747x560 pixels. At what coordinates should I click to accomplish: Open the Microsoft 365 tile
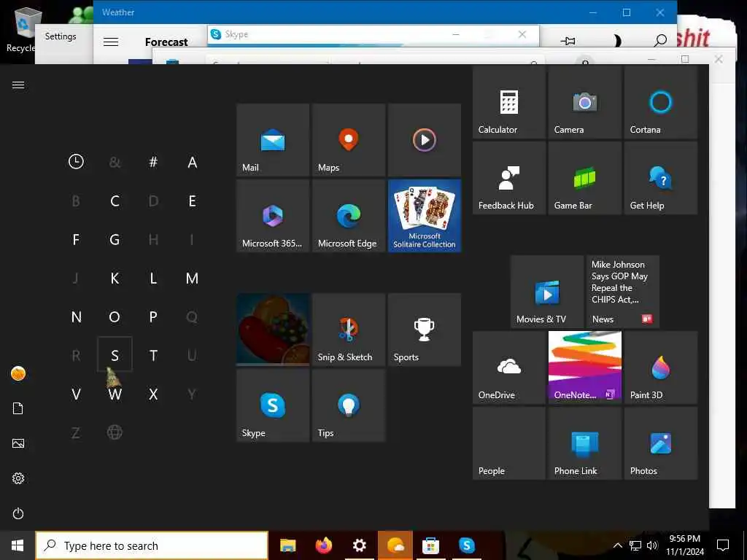[273, 216]
